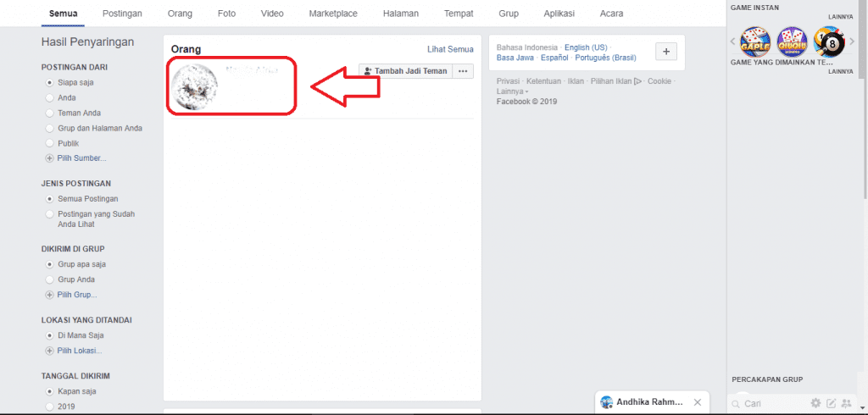Show next instant games with right chevron

tap(853, 41)
